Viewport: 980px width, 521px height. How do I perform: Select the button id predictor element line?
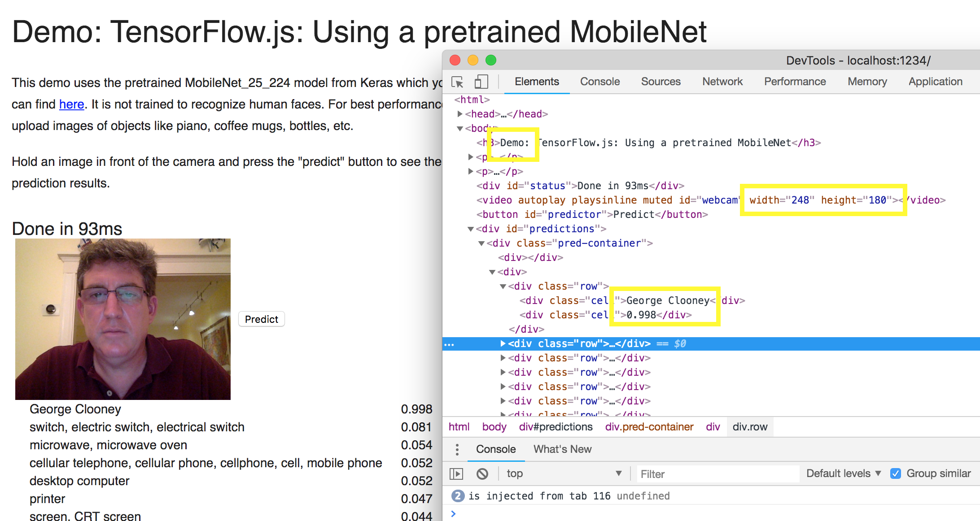click(592, 214)
